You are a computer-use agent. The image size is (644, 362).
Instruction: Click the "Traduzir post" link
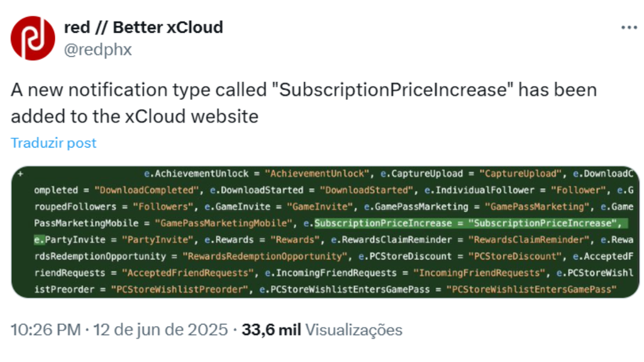(x=53, y=143)
